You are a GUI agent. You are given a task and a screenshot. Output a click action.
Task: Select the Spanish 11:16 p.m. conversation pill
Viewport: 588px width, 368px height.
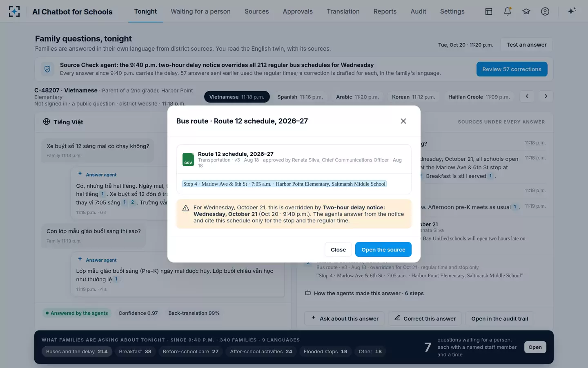pos(300,97)
